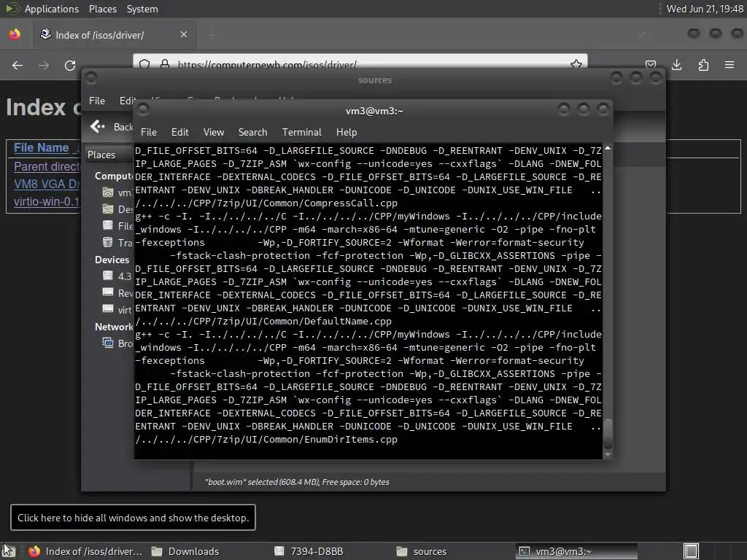The width and height of the screenshot is (747, 560).
Task: Click the clock Wed Jun 21, 19:48
Action: click(705, 9)
